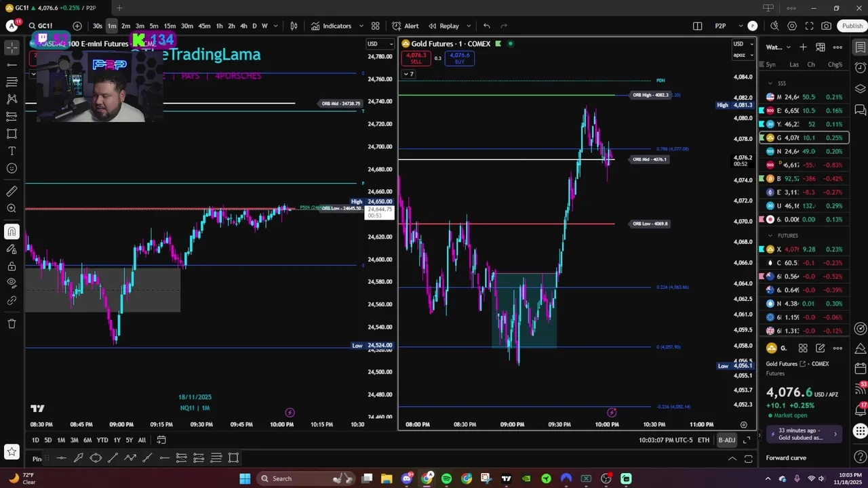Click the Gold BUY 4,076.6 button
The width and height of the screenshot is (868, 488).
click(459, 58)
